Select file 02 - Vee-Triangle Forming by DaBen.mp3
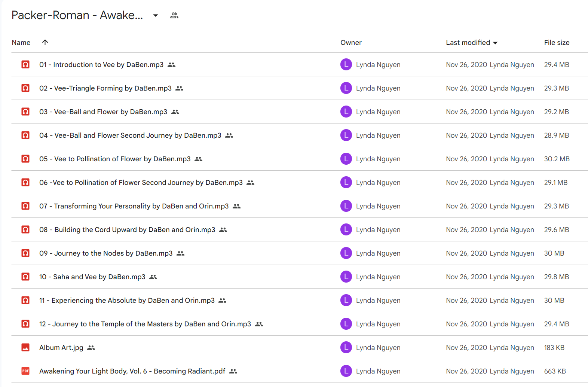The height and width of the screenshot is (387, 588). pyautogui.click(x=105, y=88)
